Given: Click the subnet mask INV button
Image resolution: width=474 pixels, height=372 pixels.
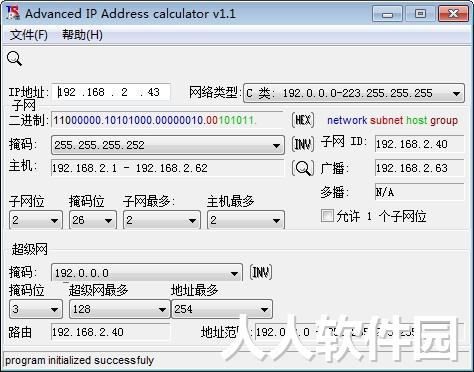Looking at the screenshot, I should pyautogui.click(x=303, y=144).
